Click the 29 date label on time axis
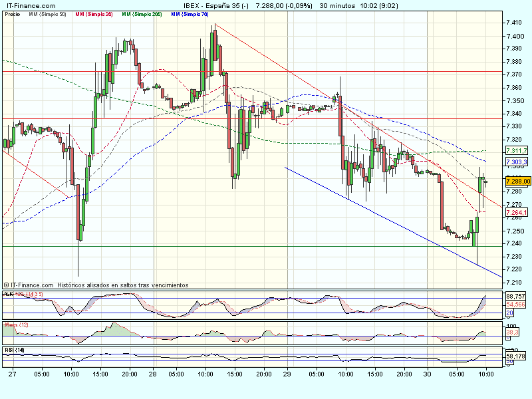This screenshot has height=399, width=532. 287,374
